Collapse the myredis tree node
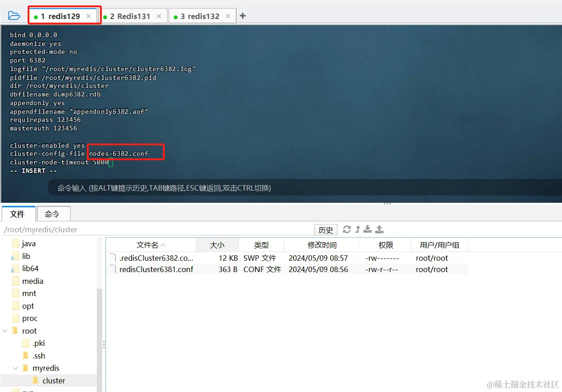The width and height of the screenshot is (562, 392). pos(15,368)
